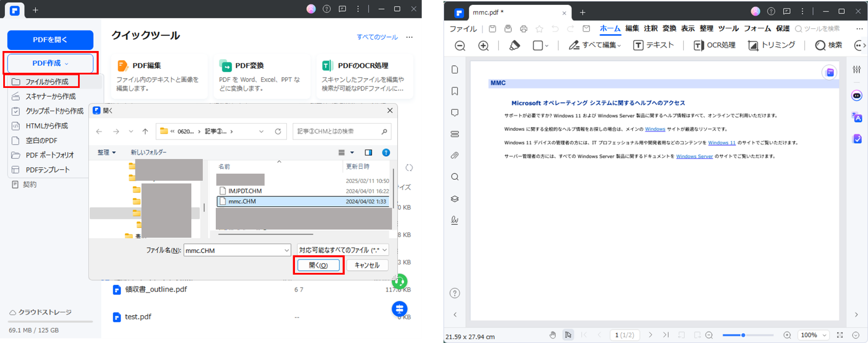Open the 領収書_outline.pdf recent file

[156, 289]
